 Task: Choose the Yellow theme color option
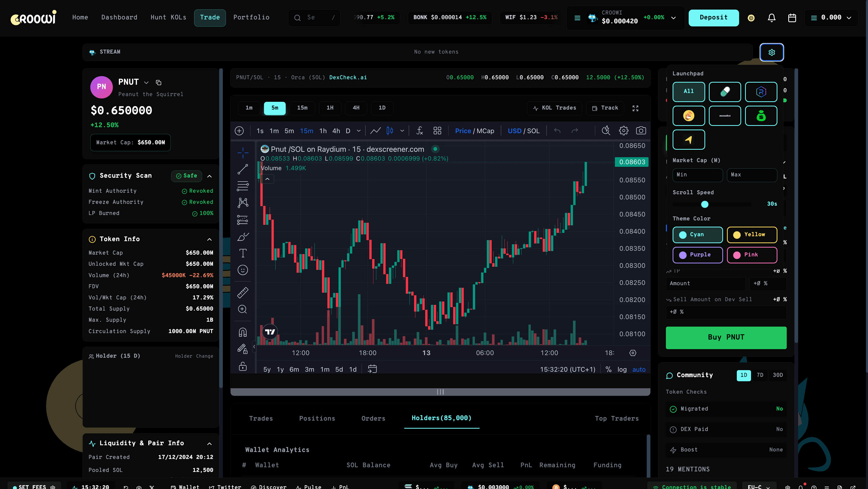click(752, 234)
